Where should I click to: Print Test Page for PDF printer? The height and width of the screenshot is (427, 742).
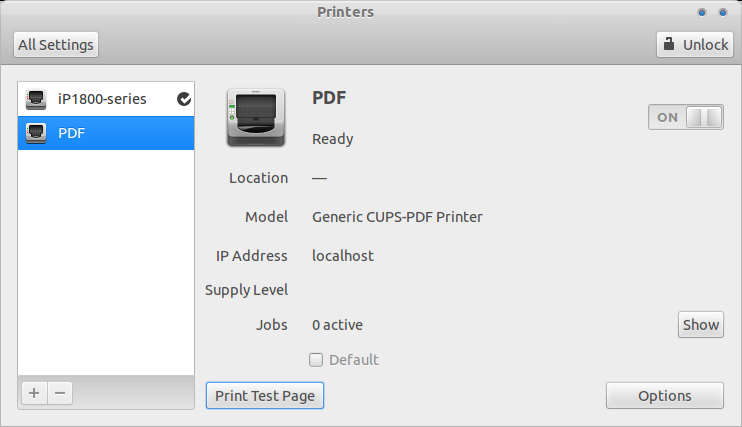click(x=265, y=396)
